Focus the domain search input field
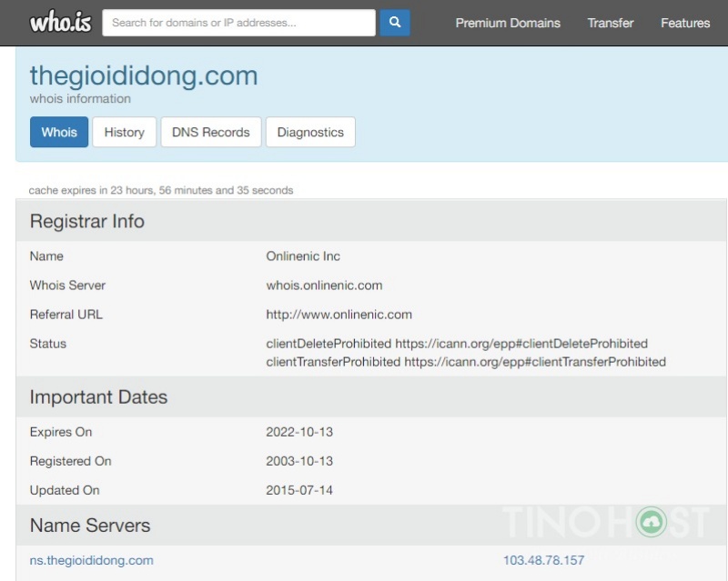The image size is (728, 581). coord(238,22)
